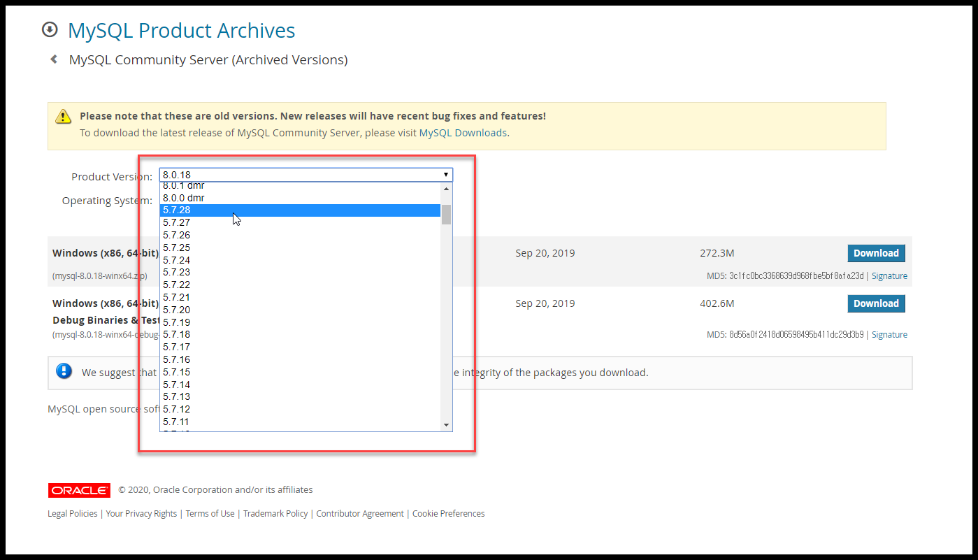The image size is (978, 560).
Task: Open Legal Policies footer link
Action: [73, 514]
